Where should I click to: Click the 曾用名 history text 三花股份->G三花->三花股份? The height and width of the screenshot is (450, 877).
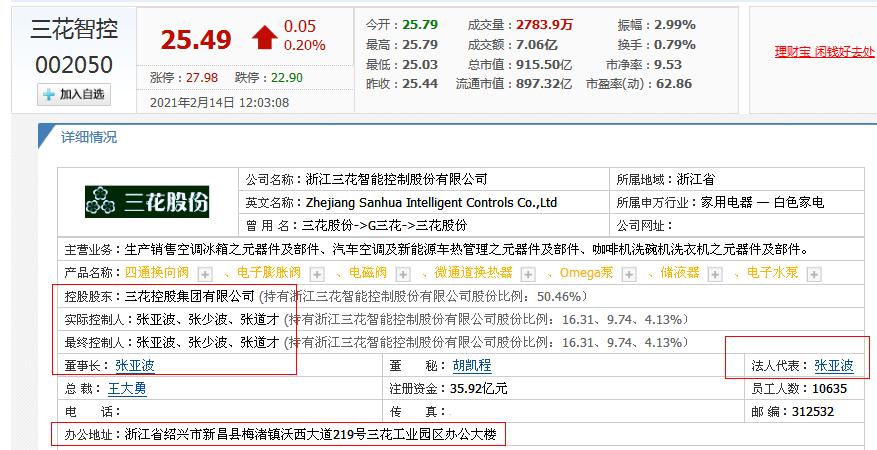(384, 225)
